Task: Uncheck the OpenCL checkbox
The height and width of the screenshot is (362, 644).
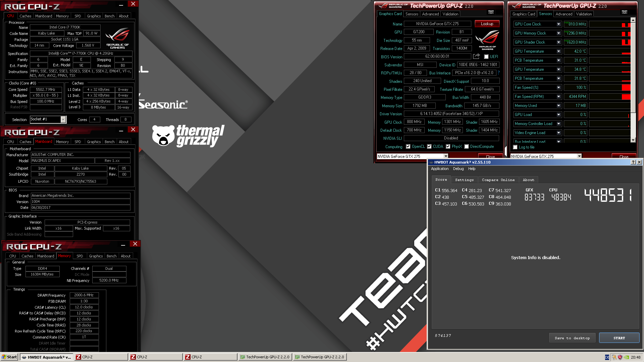Action: click(x=408, y=146)
